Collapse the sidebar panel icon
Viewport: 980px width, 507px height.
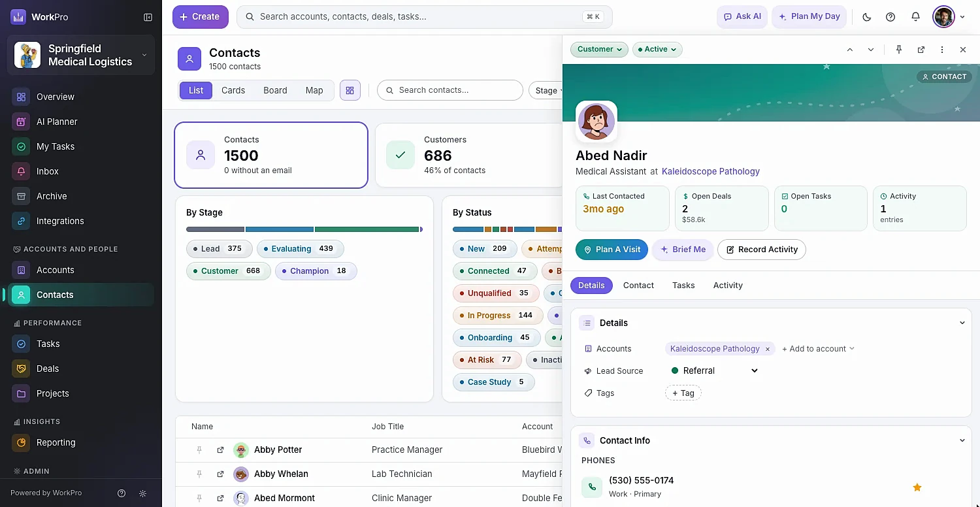pyautogui.click(x=148, y=17)
